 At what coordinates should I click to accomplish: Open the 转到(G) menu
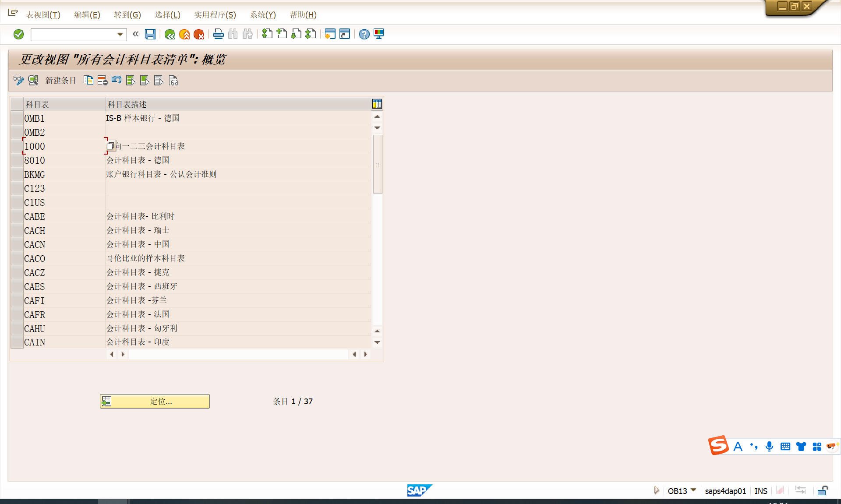[x=127, y=15]
